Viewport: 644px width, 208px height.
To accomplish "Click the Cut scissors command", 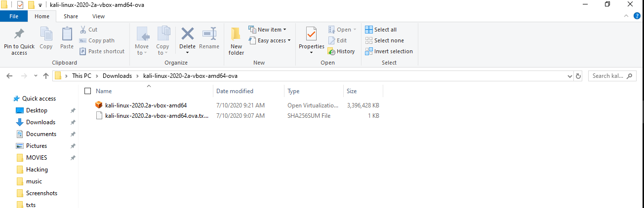I will pos(89,30).
